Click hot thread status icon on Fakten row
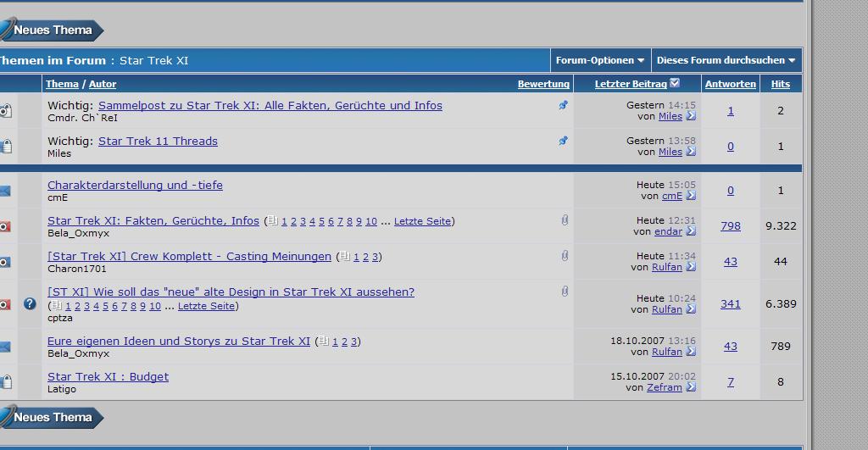 pyautogui.click(x=5, y=226)
